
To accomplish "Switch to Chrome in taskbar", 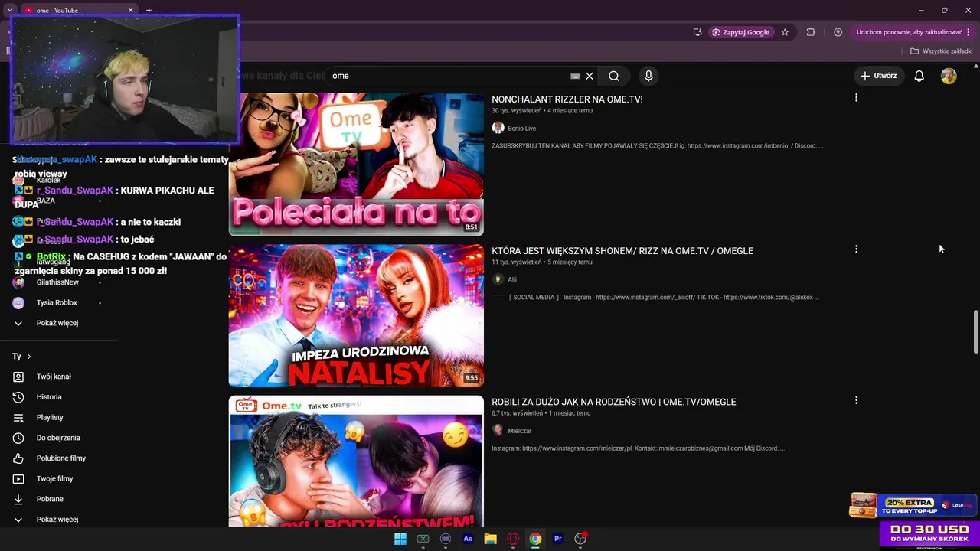I will click(x=535, y=539).
